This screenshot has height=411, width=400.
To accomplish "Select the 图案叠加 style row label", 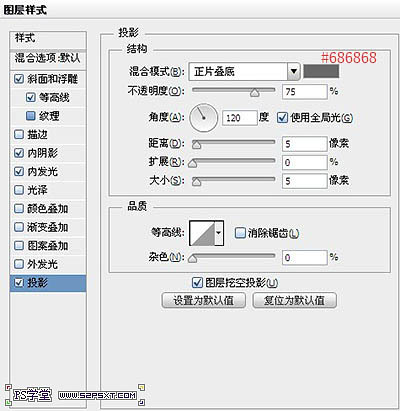I will [x=48, y=246].
